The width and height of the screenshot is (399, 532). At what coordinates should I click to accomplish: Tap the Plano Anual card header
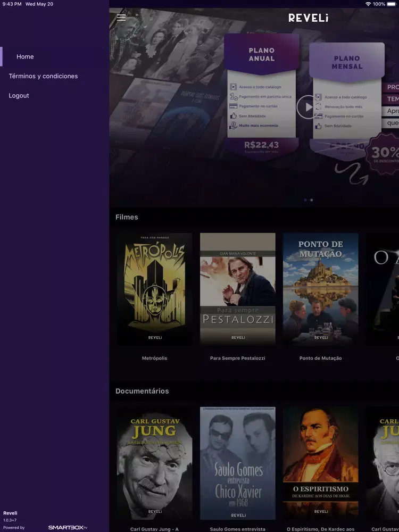tap(262, 54)
